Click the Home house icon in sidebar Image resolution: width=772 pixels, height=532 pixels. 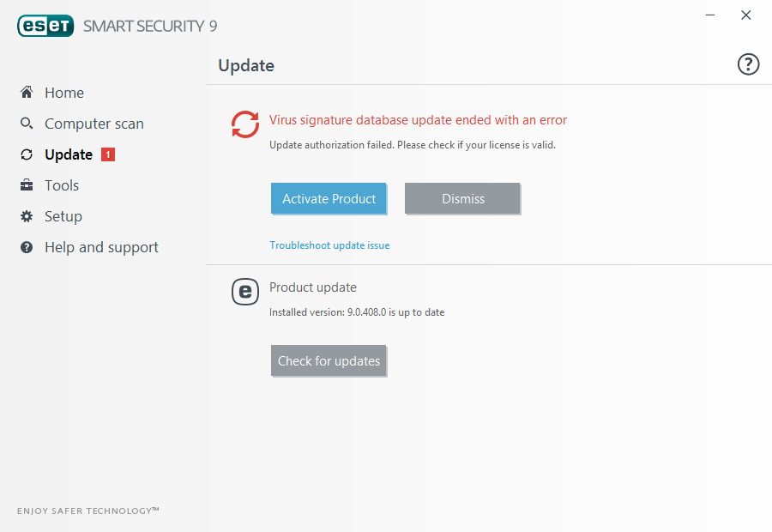(x=27, y=92)
